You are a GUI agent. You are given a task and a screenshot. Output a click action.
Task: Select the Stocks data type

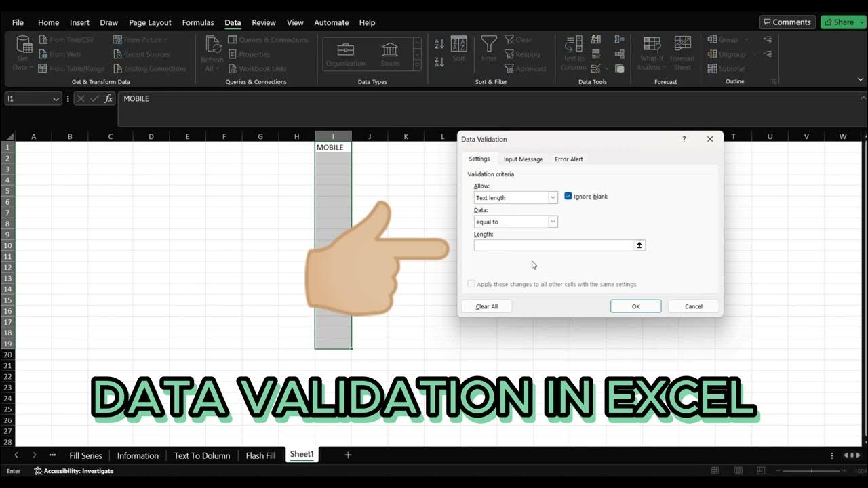[x=390, y=54]
